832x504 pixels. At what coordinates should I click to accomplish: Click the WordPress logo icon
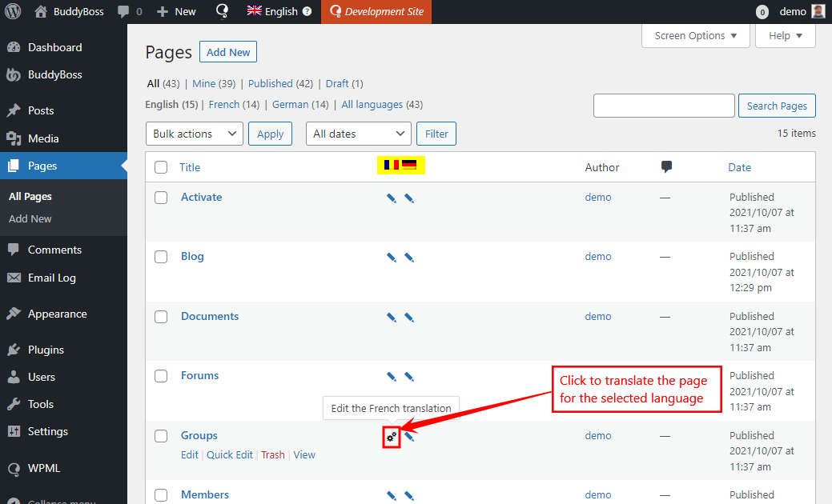(13, 11)
